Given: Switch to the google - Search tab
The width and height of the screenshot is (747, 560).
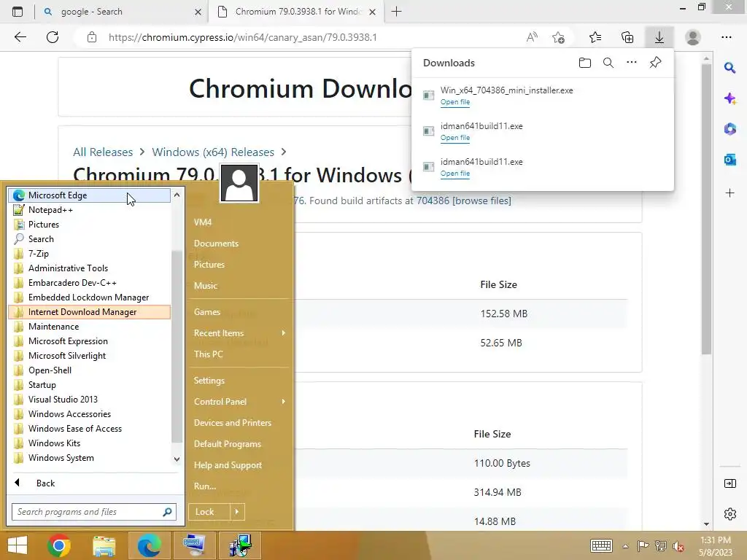Looking at the screenshot, I should pyautogui.click(x=122, y=12).
